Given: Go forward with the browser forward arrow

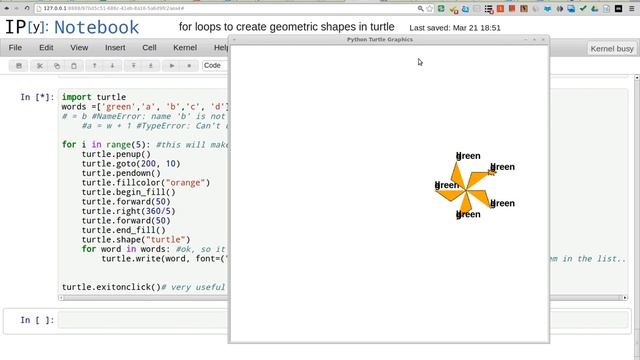Looking at the screenshot, I should [17, 8].
